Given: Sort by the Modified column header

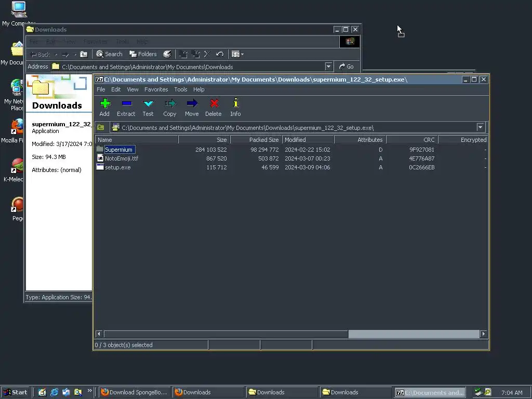Looking at the screenshot, I should 308,140.
